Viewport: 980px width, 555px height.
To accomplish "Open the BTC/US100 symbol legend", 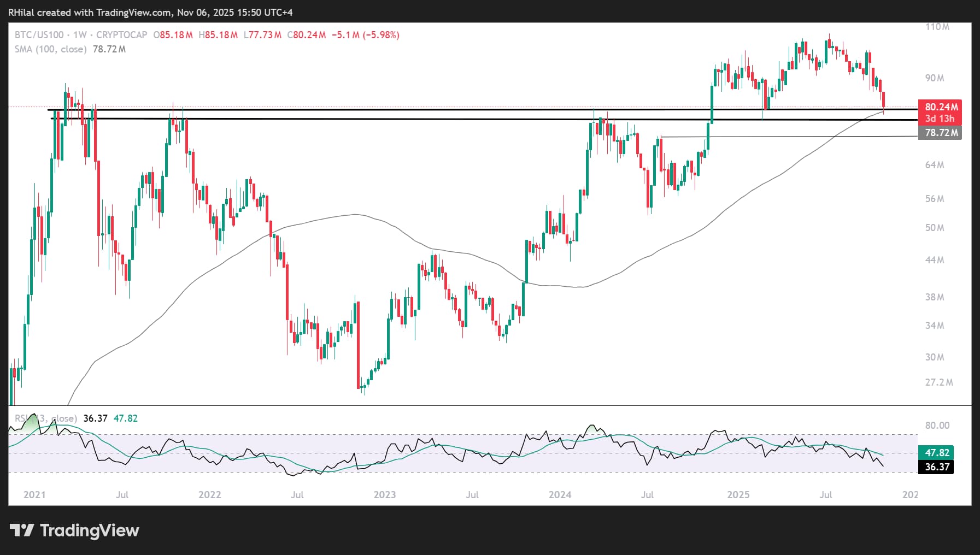I will 38,34.
